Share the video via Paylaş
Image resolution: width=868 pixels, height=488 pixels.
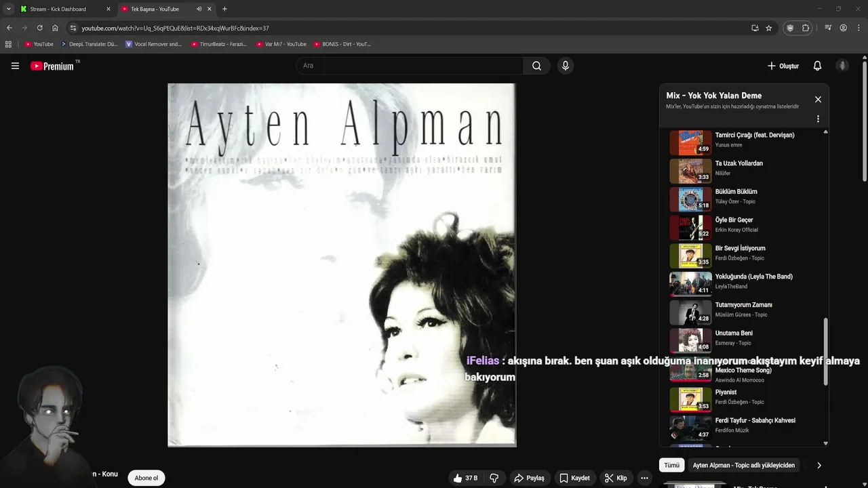[x=529, y=478]
